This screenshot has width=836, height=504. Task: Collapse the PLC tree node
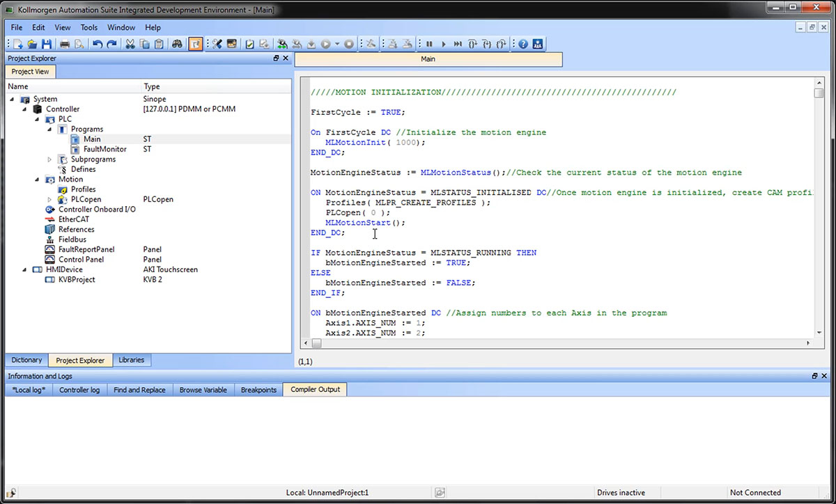pos(37,119)
